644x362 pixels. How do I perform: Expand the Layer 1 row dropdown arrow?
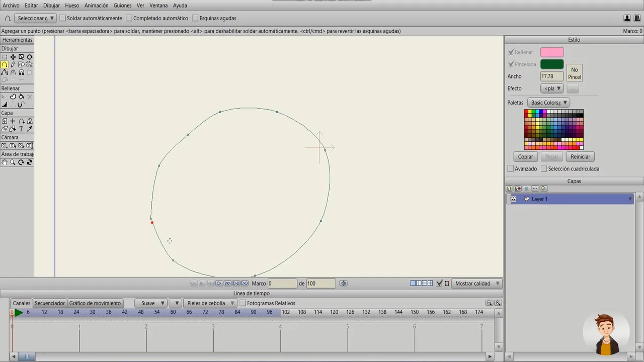pyautogui.click(x=630, y=200)
